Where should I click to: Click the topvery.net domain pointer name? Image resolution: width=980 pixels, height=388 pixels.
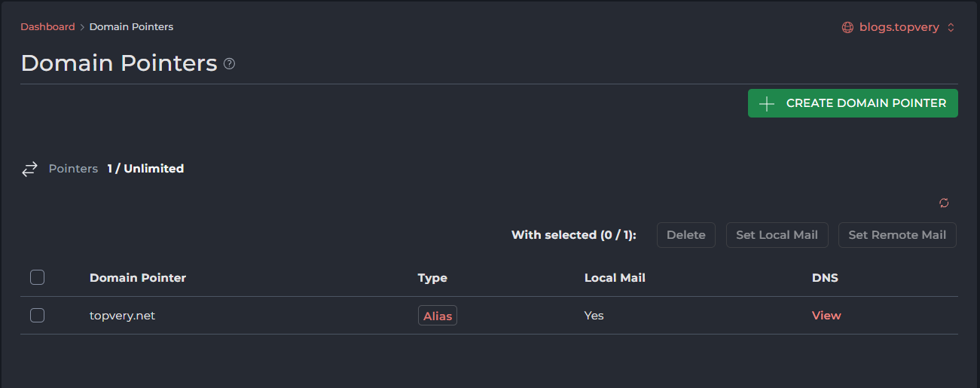(122, 316)
